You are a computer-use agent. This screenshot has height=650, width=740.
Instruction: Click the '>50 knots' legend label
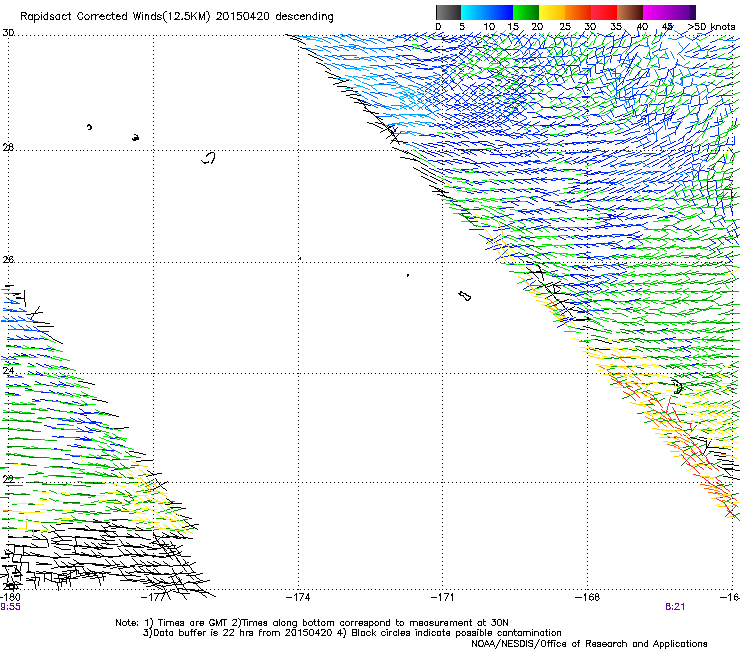(x=711, y=27)
